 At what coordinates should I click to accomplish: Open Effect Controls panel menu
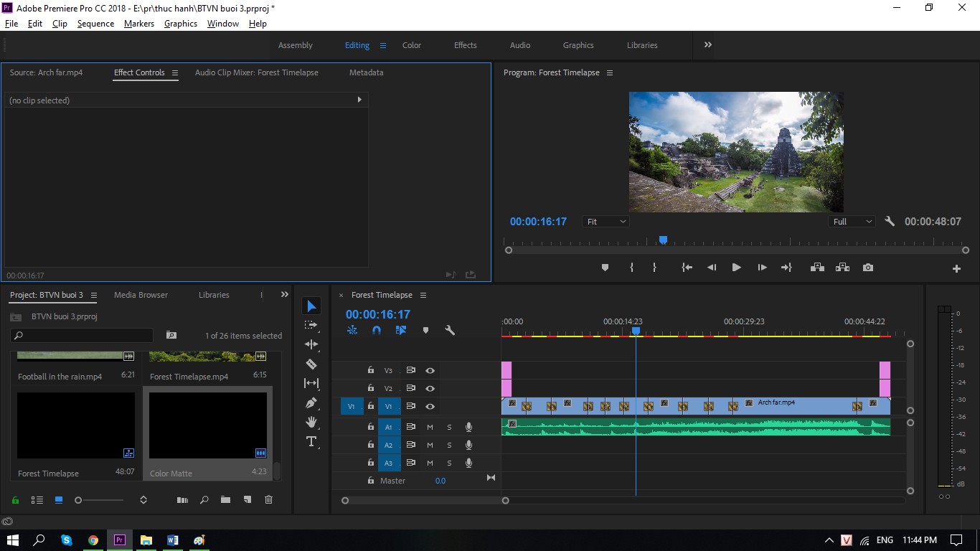[174, 72]
